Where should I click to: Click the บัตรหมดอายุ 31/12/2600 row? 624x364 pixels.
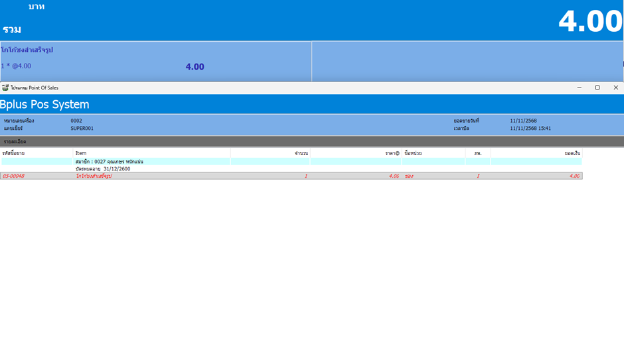tap(103, 168)
